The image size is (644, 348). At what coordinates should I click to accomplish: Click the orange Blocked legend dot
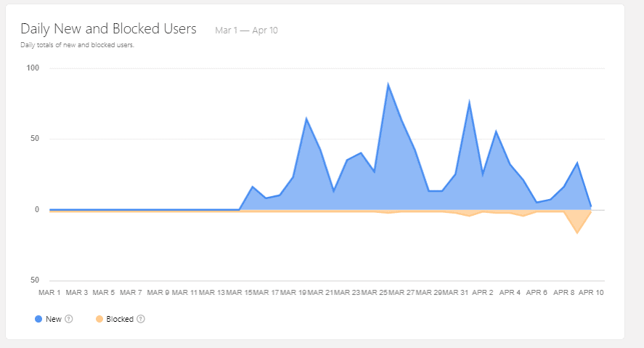(x=99, y=319)
